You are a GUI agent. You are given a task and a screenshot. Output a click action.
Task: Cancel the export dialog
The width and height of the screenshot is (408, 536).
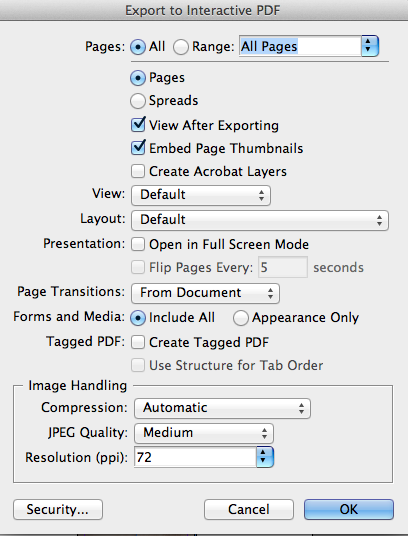(x=249, y=509)
